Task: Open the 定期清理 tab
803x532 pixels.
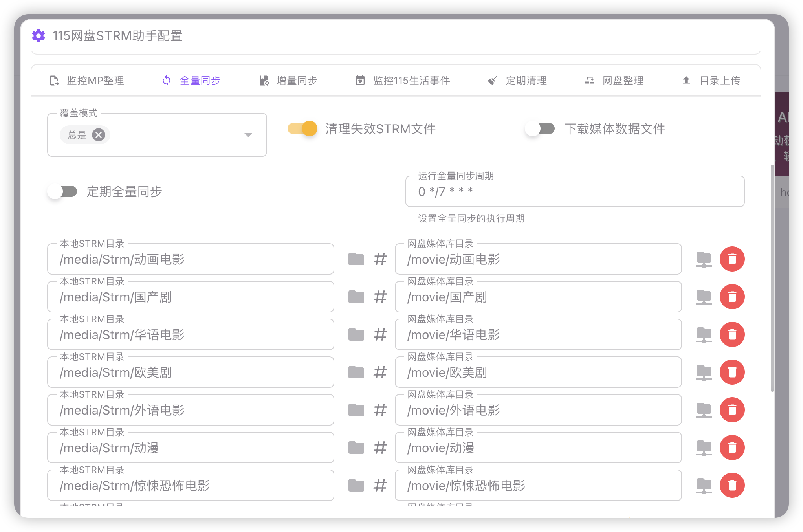Action: pyautogui.click(x=518, y=81)
